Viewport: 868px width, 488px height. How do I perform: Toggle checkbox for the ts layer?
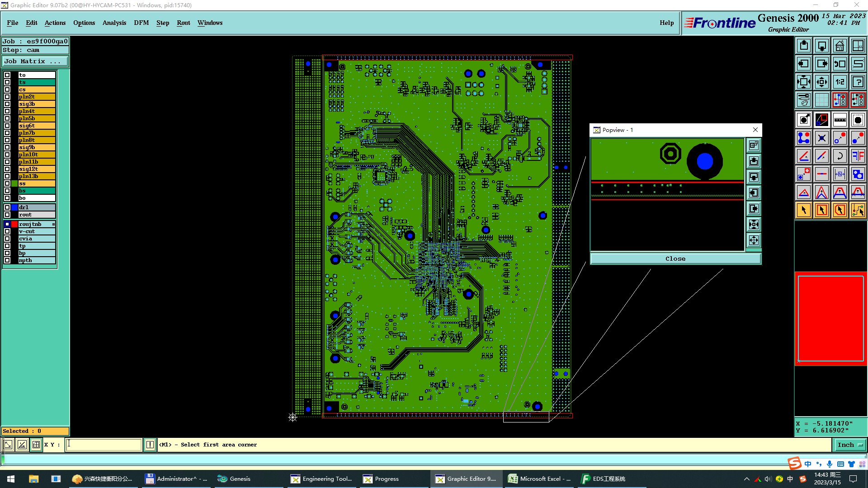click(x=7, y=82)
